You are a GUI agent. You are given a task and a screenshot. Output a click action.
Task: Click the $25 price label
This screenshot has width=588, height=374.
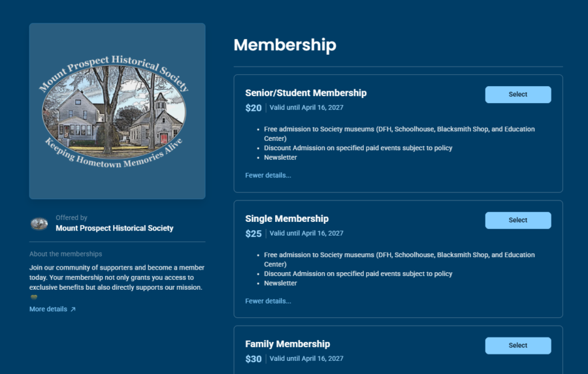[x=253, y=234]
